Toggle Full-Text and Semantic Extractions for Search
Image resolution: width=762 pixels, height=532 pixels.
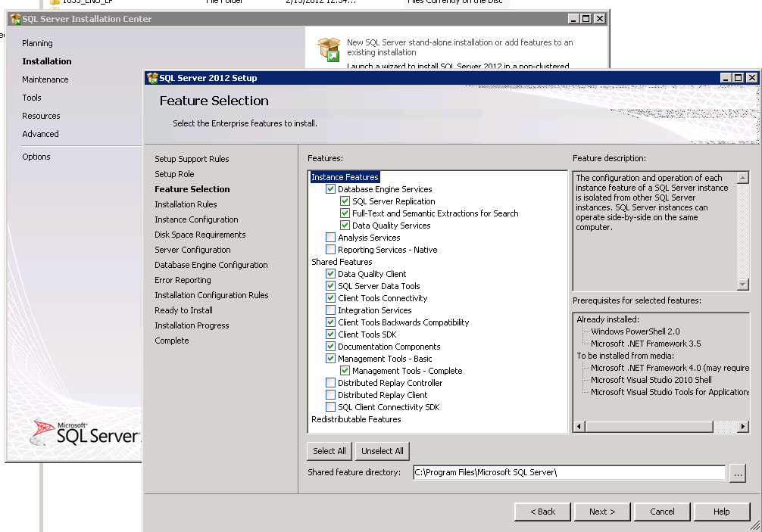(345, 213)
